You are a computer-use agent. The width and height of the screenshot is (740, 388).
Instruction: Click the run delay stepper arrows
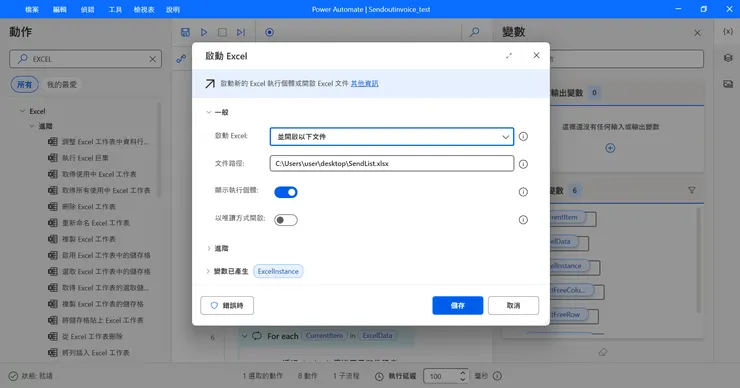pyautogui.click(x=462, y=376)
